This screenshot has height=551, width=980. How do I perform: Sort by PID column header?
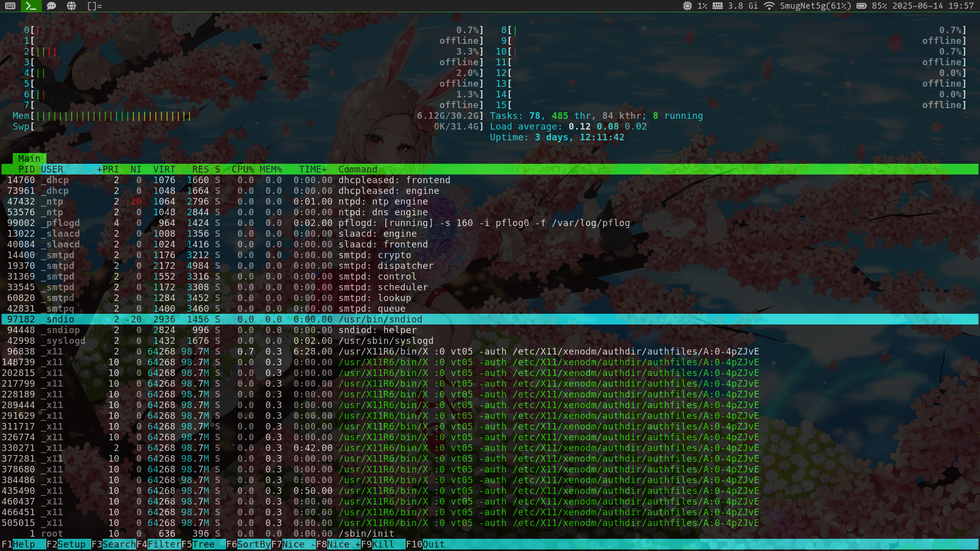[x=27, y=169]
